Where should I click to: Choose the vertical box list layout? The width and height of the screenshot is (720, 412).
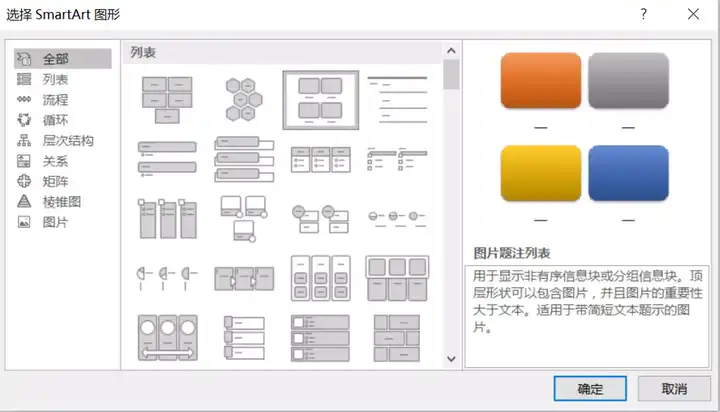[x=244, y=159]
